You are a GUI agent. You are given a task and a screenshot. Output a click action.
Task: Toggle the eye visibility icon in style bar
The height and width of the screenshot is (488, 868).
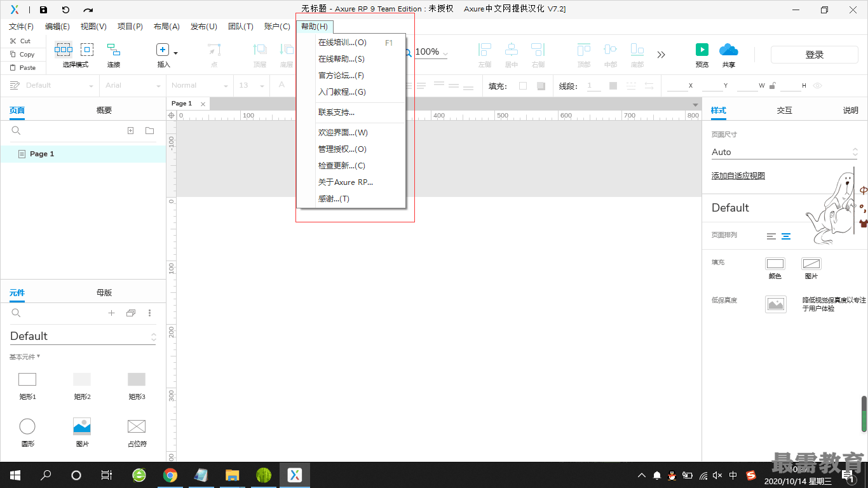click(818, 85)
